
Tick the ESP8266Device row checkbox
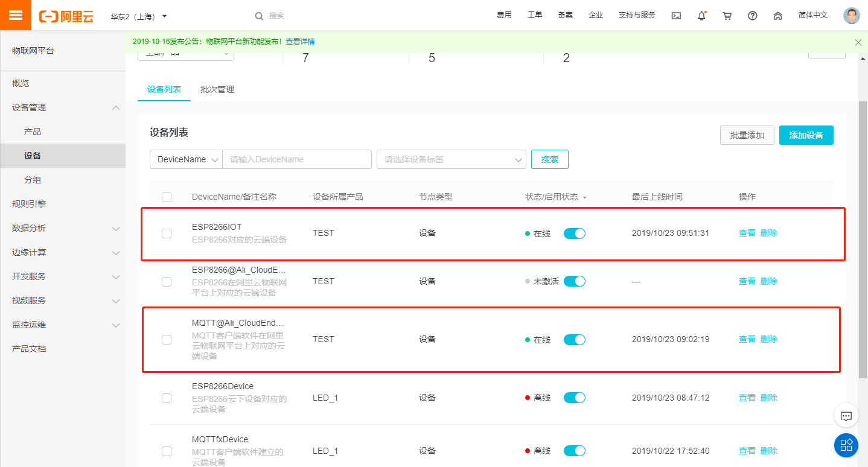pyautogui.click(x=167, y=398)
